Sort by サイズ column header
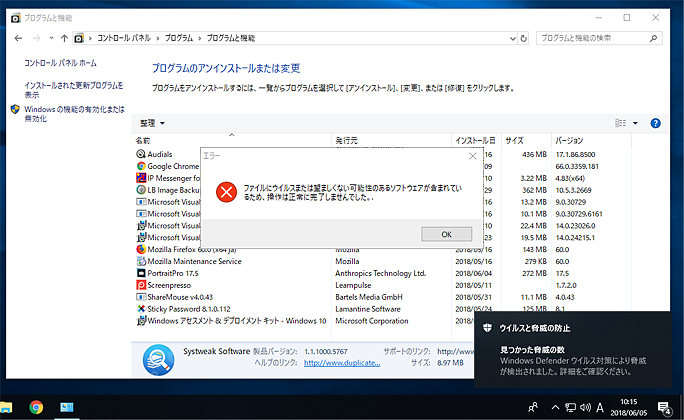 pyautogui.click(x=514, y=140)
